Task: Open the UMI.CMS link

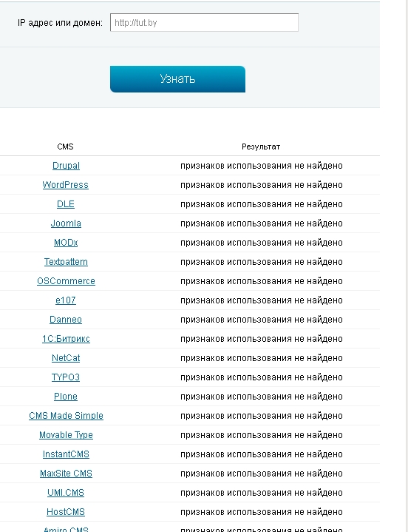Action: coord(65,492)
